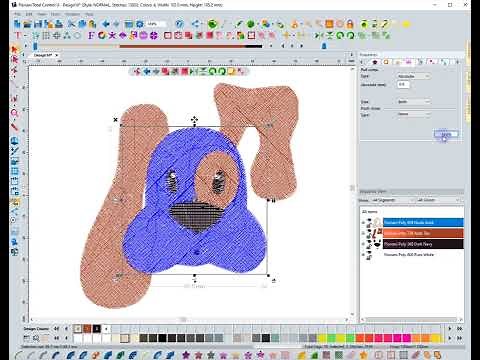Select the red T text tool
This screenshot has width=480, height=360.
pos(18,35)
